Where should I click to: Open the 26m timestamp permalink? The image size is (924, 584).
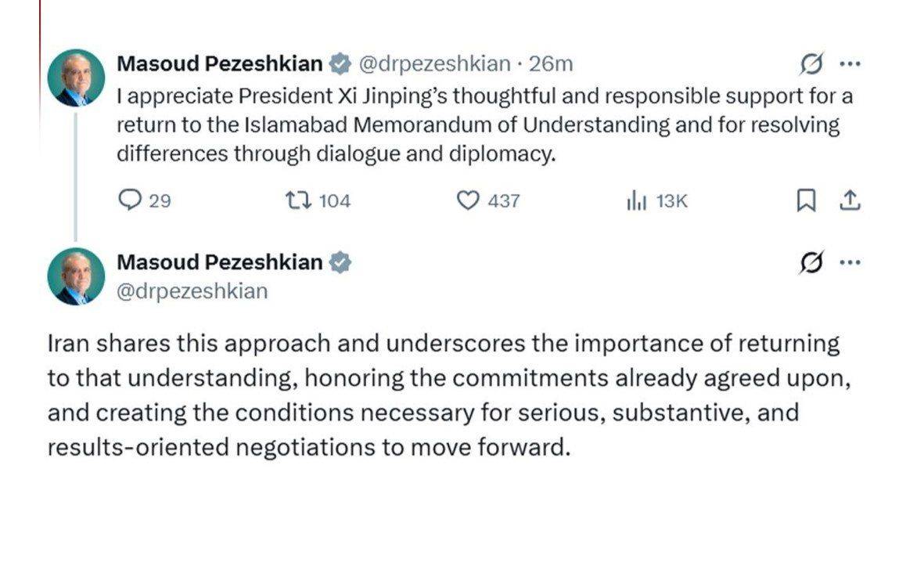[x=550, y=63]
